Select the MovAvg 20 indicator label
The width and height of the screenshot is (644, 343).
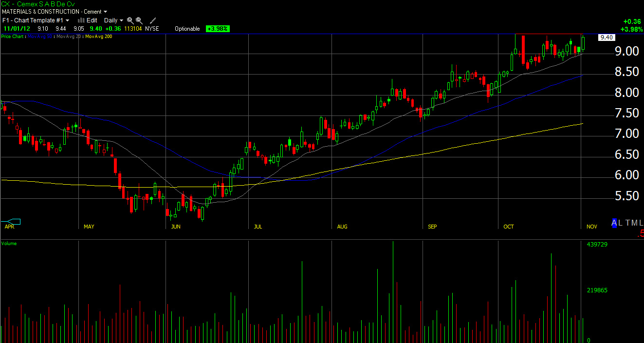click(x=70, y=37)
